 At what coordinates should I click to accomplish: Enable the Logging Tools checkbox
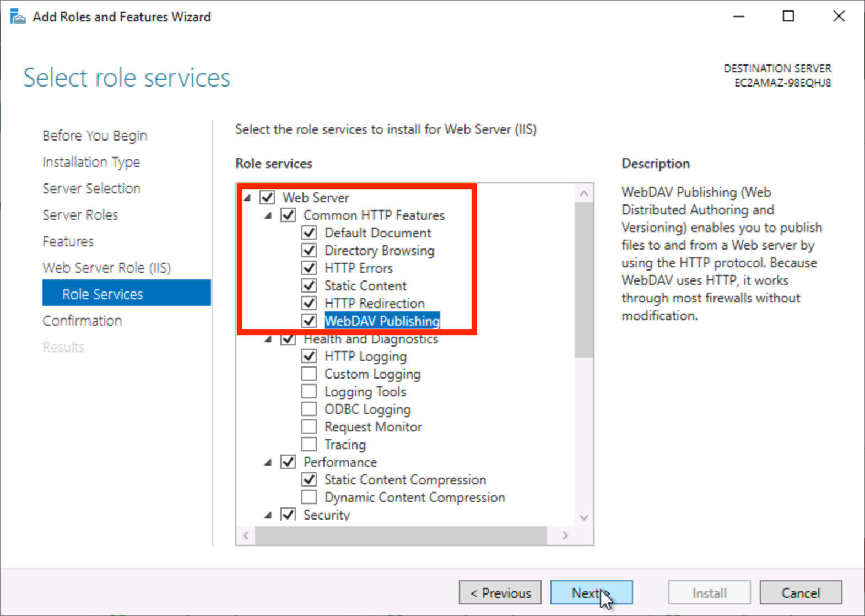pos(309,391)
